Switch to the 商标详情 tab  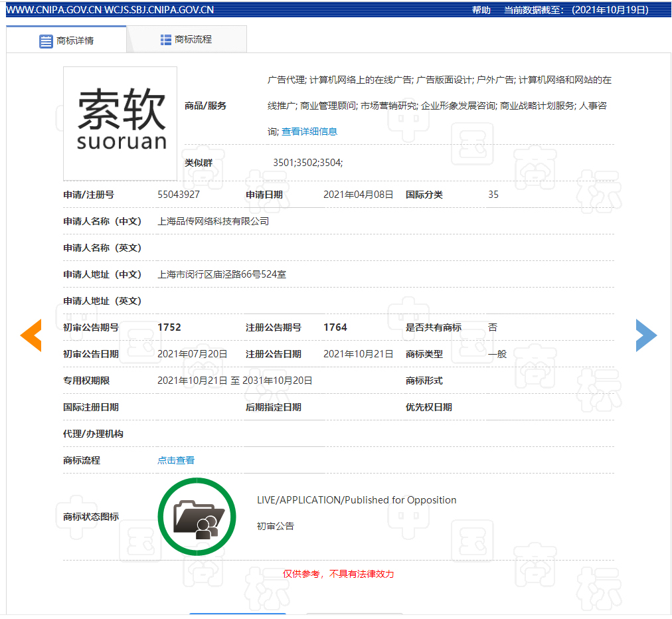[x=66, y=39]
